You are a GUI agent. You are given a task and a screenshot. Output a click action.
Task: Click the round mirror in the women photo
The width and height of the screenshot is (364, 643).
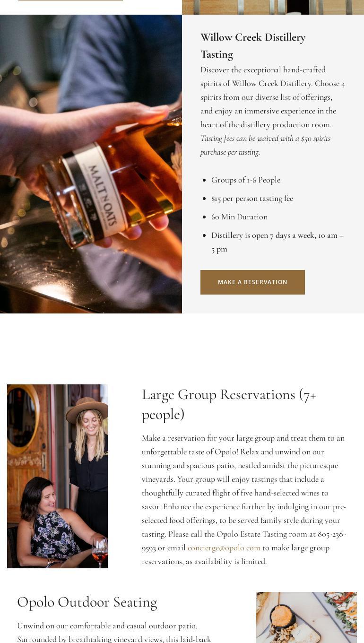23,418
